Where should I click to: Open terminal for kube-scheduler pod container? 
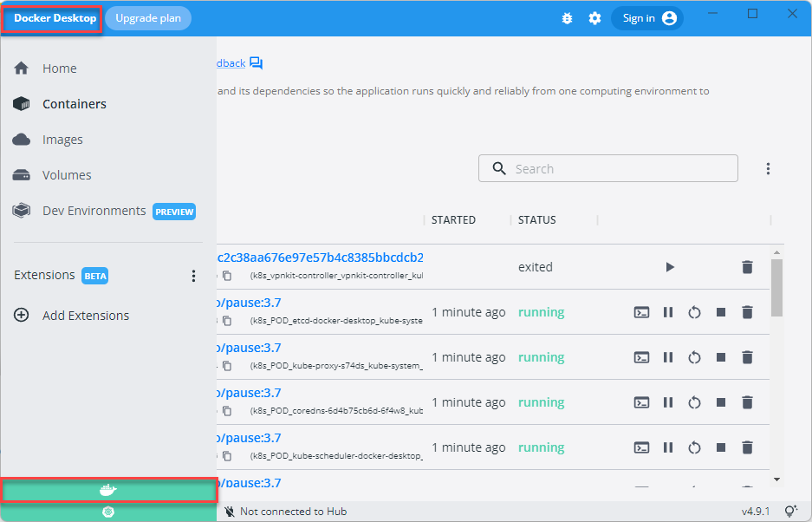click(641, 447)
